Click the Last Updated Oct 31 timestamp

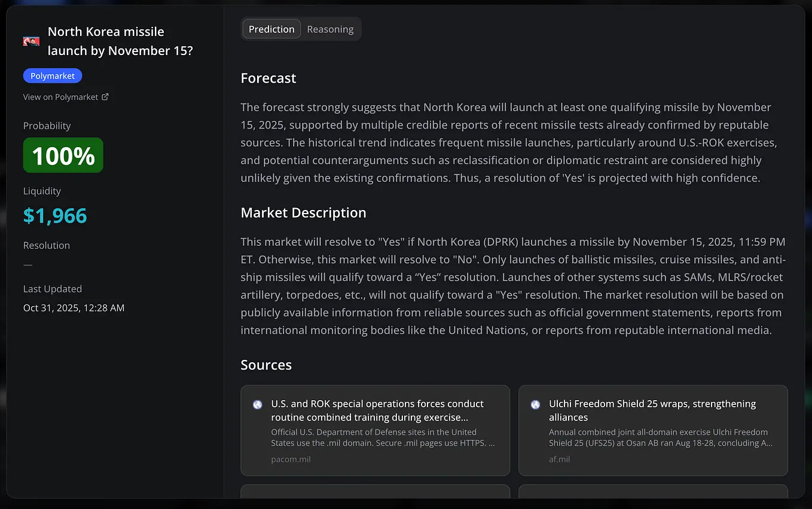pos(74,308)
